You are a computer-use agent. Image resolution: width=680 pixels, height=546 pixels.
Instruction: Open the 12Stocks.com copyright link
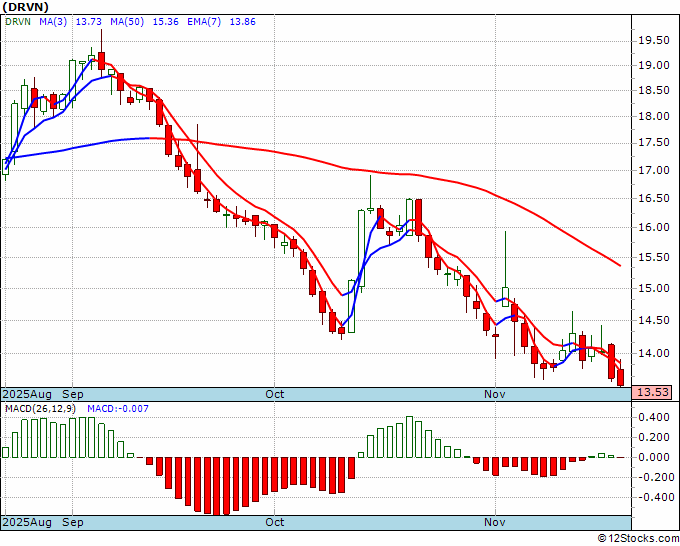coord(638,538)
